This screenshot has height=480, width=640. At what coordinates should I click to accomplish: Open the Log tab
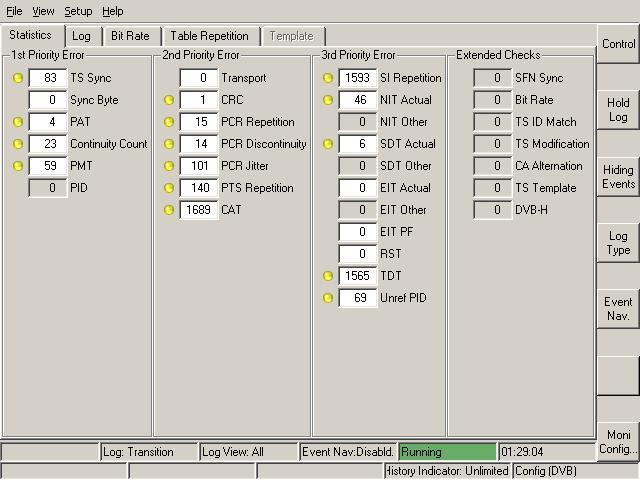click(x=81, y=36)
